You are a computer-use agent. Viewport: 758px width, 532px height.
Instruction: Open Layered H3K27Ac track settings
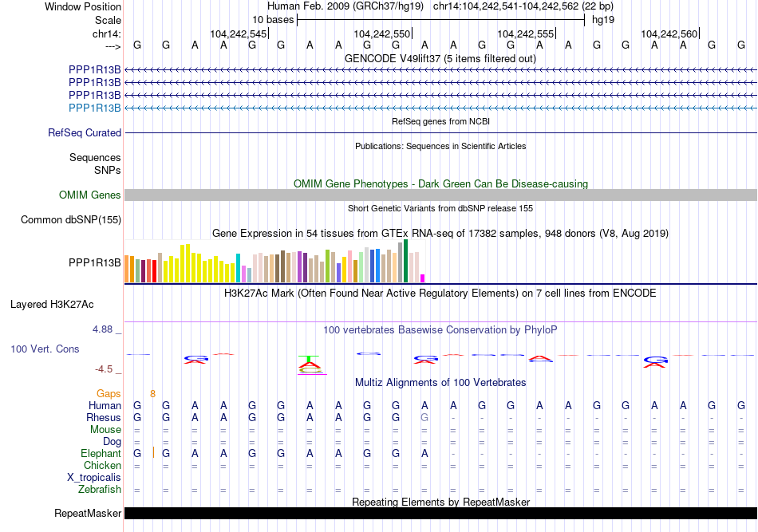pyautogui.click(x=52, y=305)
